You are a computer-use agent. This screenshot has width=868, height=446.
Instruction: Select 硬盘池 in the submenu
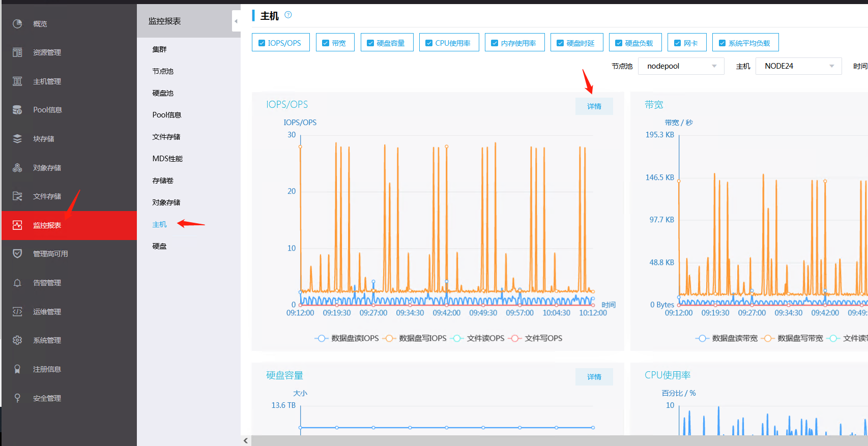coord(163,93)
